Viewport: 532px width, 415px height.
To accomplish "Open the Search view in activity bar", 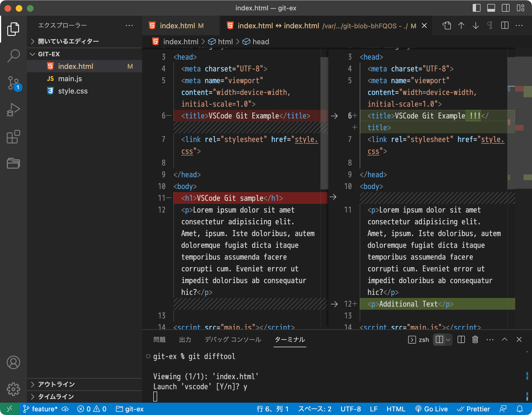I will 13,56.
